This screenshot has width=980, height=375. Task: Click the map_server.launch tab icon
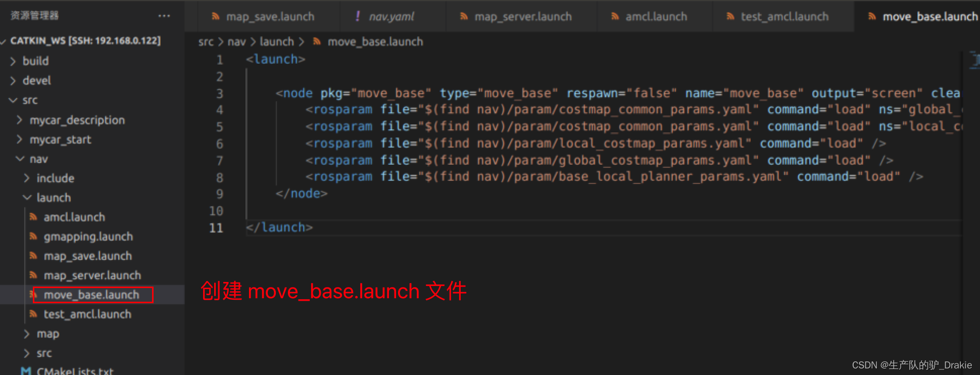tap(463, 17)
